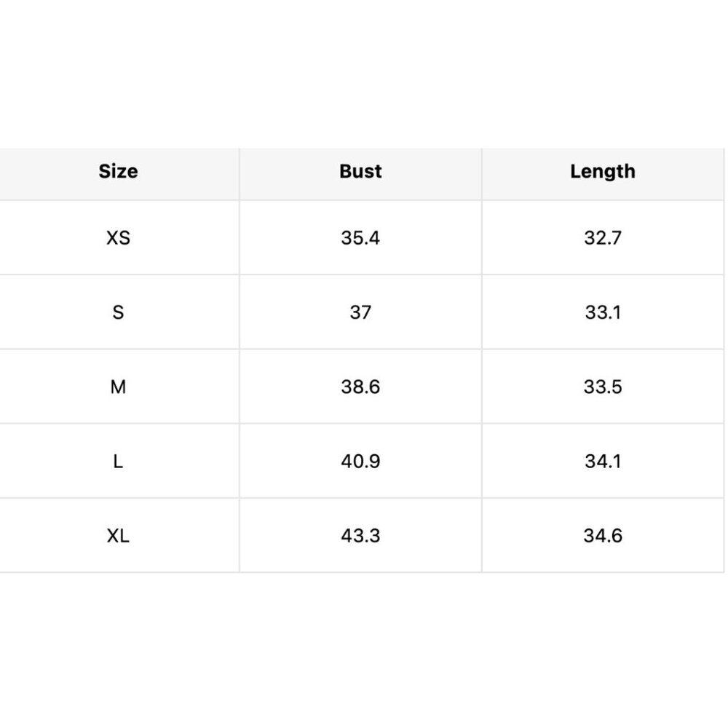Click the 34.1 length value

(x=603, y=462)
